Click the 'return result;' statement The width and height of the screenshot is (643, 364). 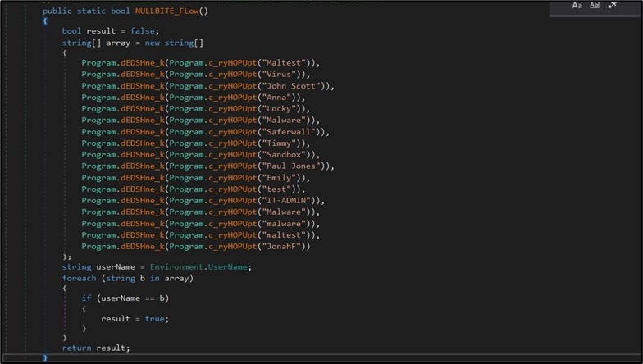click(x=96, y=348)
